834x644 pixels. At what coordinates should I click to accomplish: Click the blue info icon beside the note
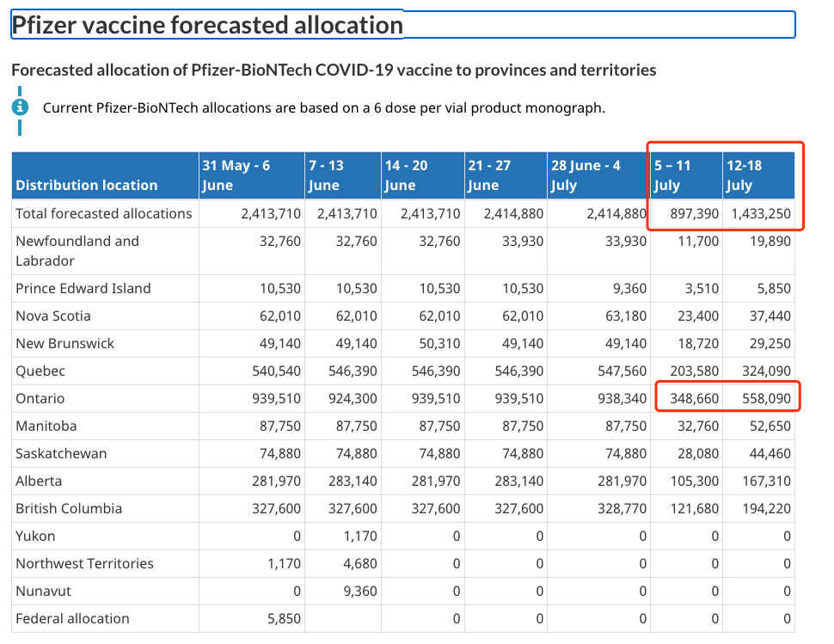(x=21, y=107)
